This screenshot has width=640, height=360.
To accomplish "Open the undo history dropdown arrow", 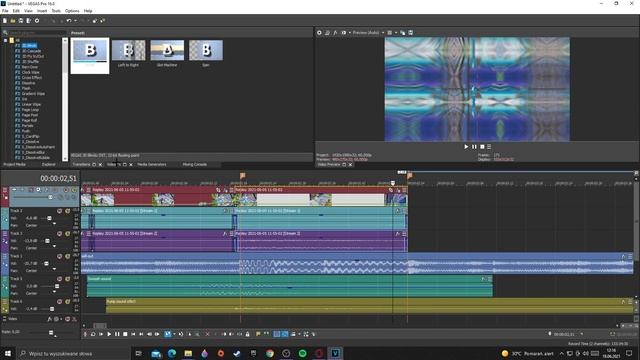I will tap(75, 21).
